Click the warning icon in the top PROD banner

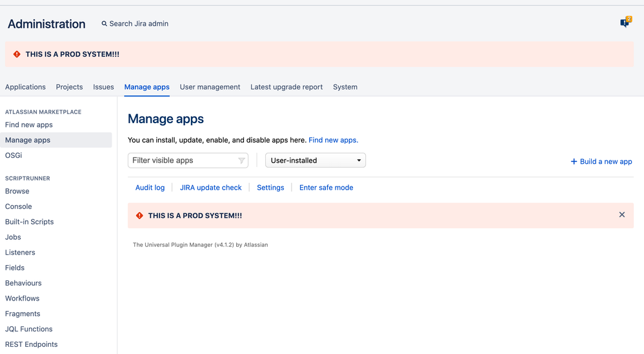coord(17,54)
